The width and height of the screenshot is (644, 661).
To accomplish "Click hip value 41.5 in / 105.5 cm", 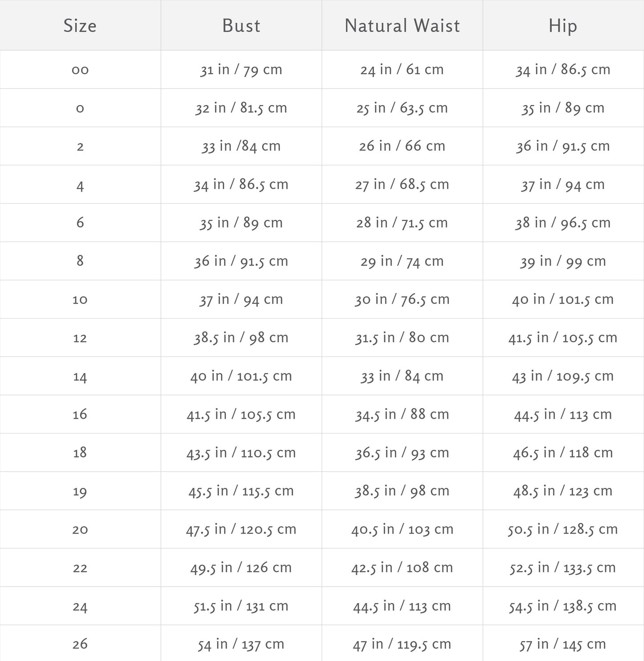I will [x=563, y=338].
